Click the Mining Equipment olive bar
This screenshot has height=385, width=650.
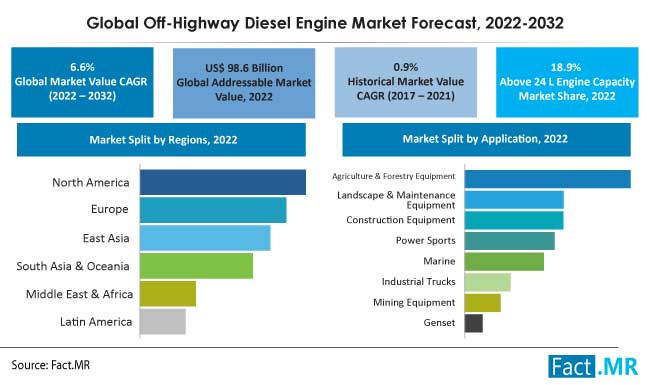483,303
